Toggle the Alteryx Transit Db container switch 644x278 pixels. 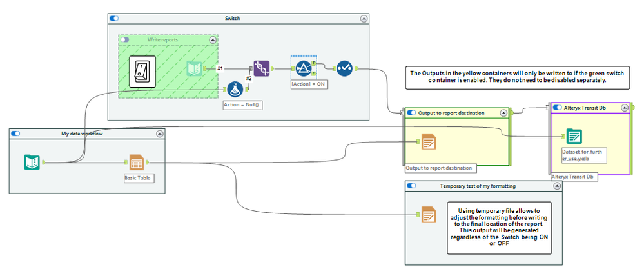click(x=558, y=108)
